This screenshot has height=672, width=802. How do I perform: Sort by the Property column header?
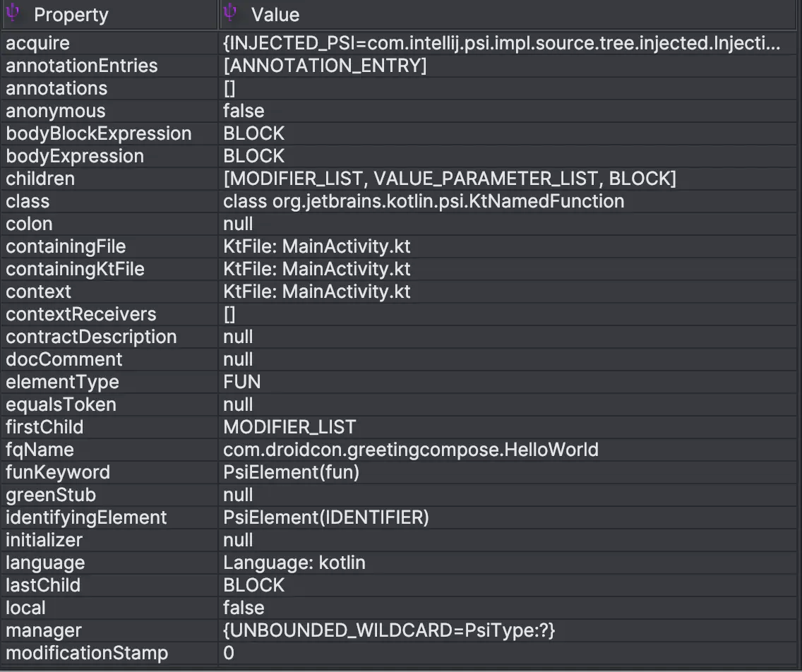coord(71,15)
